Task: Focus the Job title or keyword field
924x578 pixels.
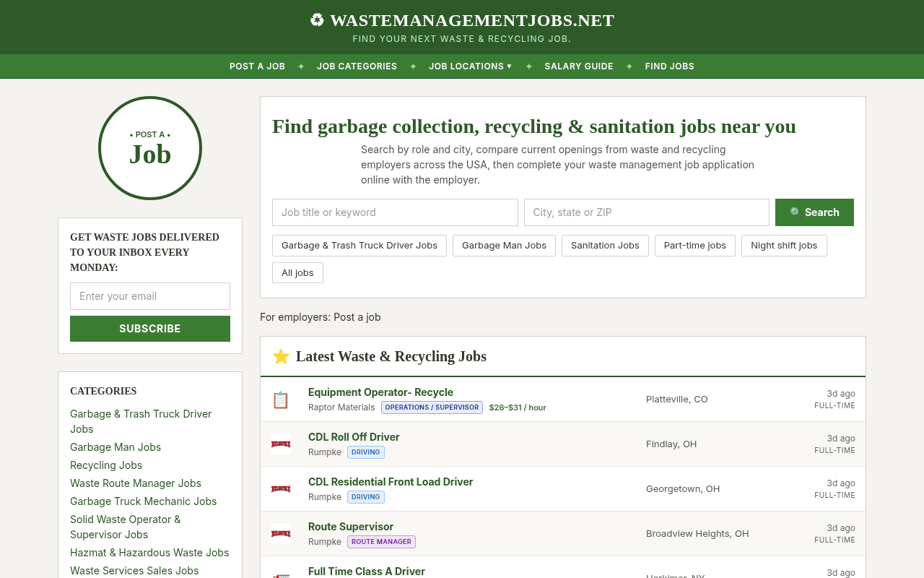Action: pos(395,212)
